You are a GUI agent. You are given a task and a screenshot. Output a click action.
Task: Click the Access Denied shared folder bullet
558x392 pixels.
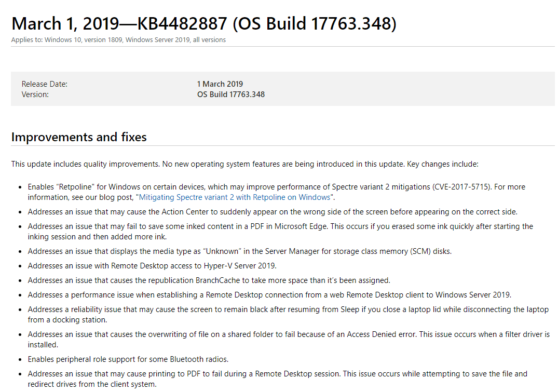click(289, 340)
